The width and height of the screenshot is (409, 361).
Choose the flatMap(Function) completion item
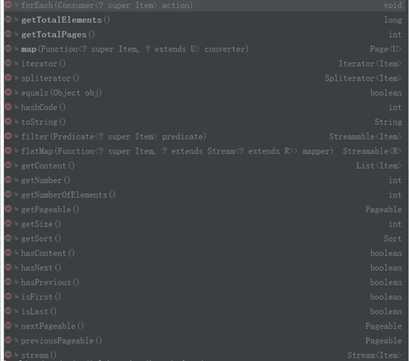pyautogui.click(x=204, y=151)
